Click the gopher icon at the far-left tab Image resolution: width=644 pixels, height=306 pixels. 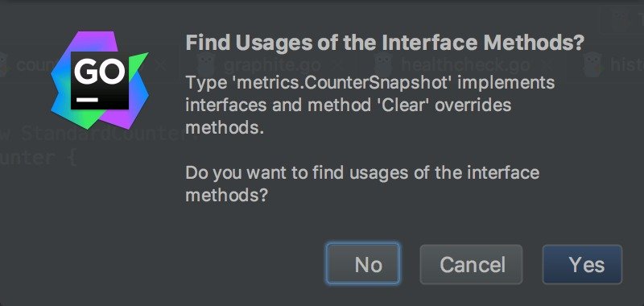3,64
